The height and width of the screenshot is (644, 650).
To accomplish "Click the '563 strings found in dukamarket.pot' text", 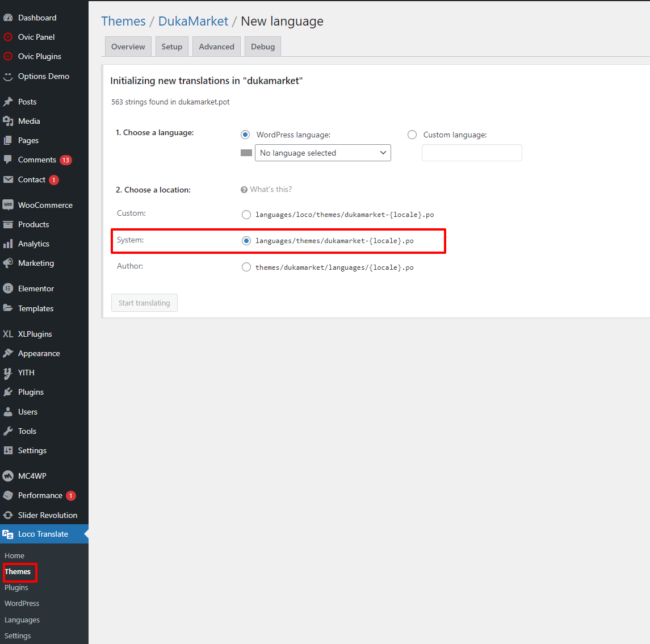I will pyautogui.click(x=170, y=102).
